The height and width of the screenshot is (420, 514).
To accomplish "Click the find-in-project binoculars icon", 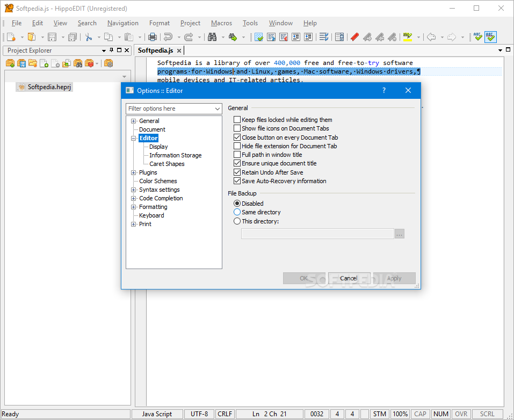I will coord(78,63).
